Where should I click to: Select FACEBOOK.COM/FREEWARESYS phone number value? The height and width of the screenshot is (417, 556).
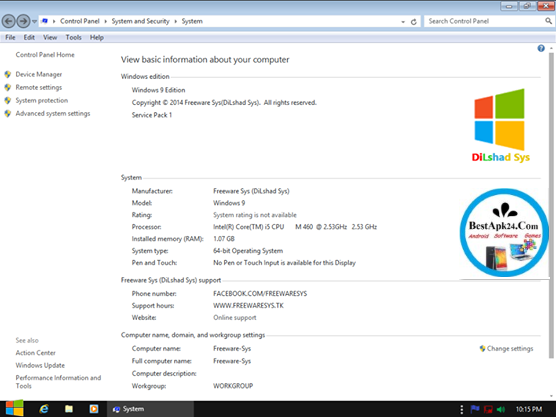coord(260,294)
